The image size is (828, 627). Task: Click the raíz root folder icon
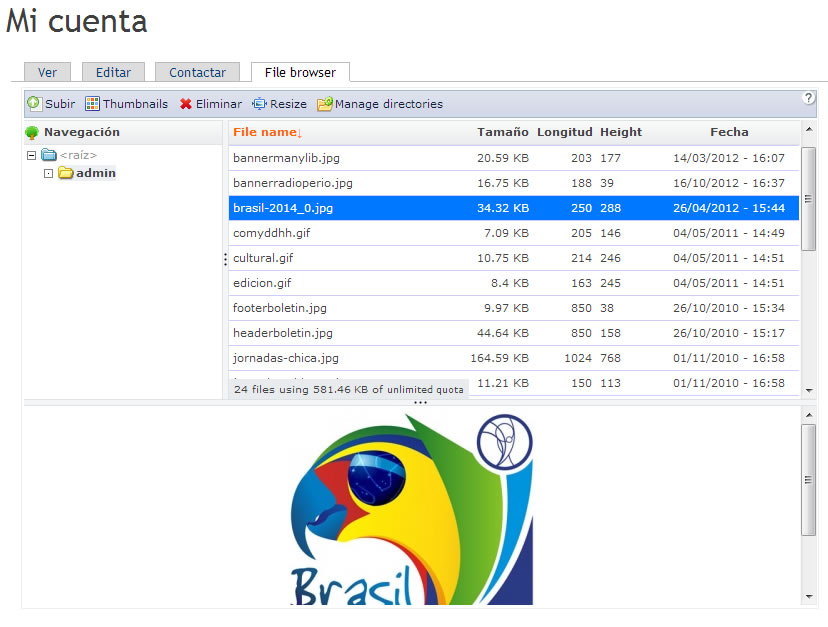click(49, 155)
